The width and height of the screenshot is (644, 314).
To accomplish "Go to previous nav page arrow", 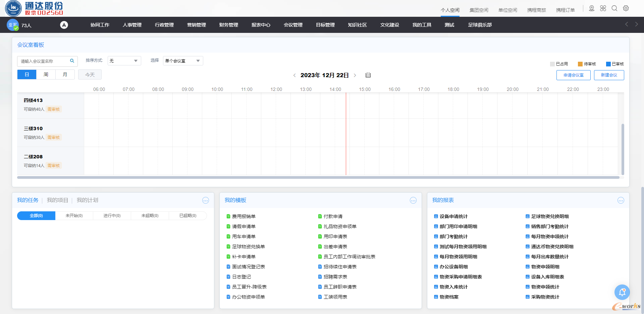I will point(627,24).
